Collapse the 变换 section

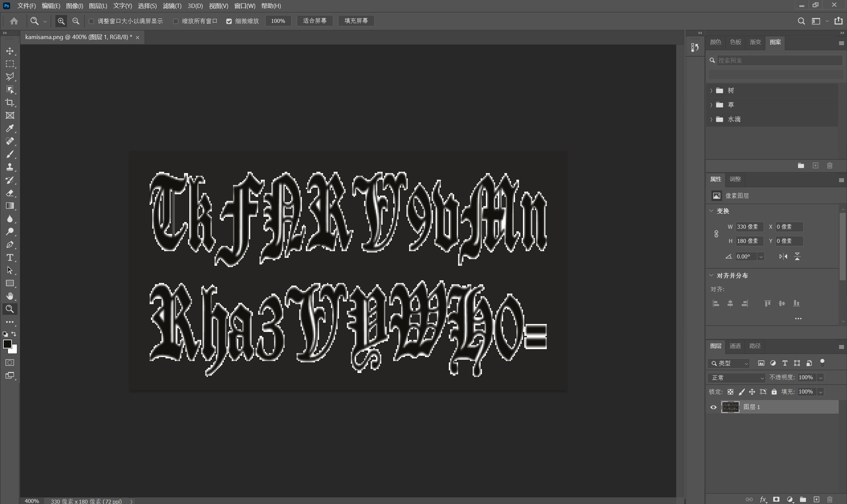[711, 210]
